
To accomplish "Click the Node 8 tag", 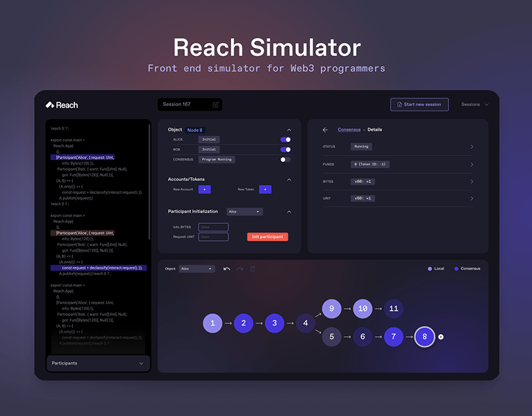I will click(x=195, y=130).
